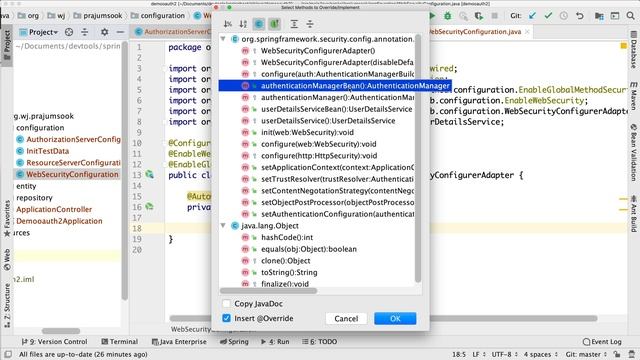This screenshot has height=360, width=640.
Task: Open Demooauth2Application in project tree
Action: click(x=59, y=221)
